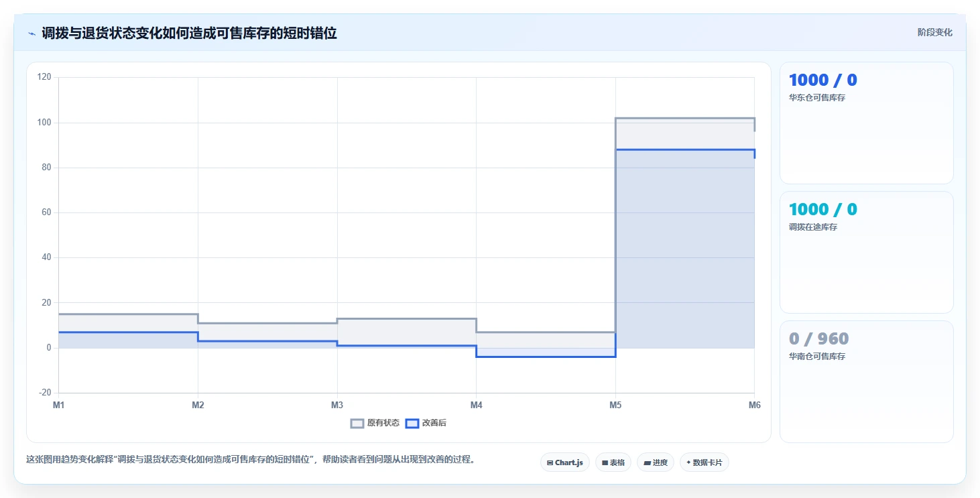
Task: Click the cyan 1000 / 0 value
Action: [823, 209]
